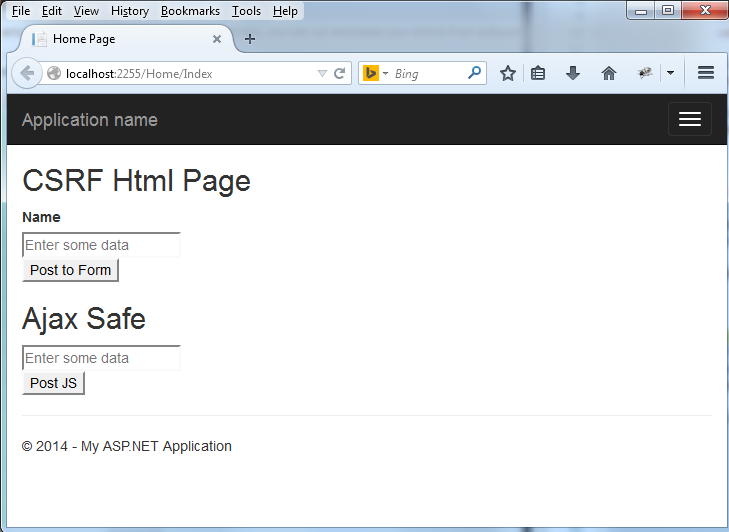Open the History menu
Screen dimensions: 729x532
pyautogui.click(x=130, y=11)
